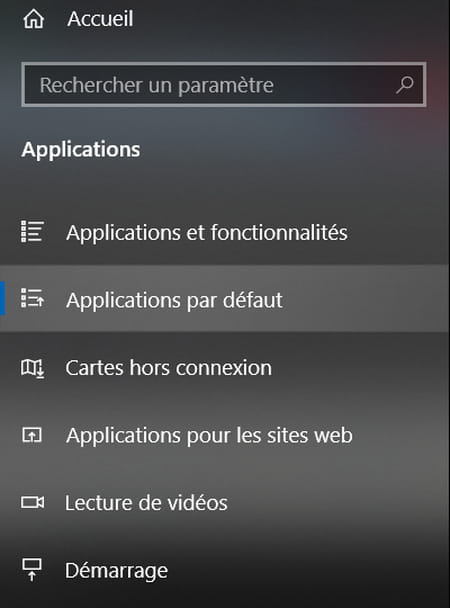450x608 pixels.
Task: Click the Applications section heading
Action: point(81,150)
